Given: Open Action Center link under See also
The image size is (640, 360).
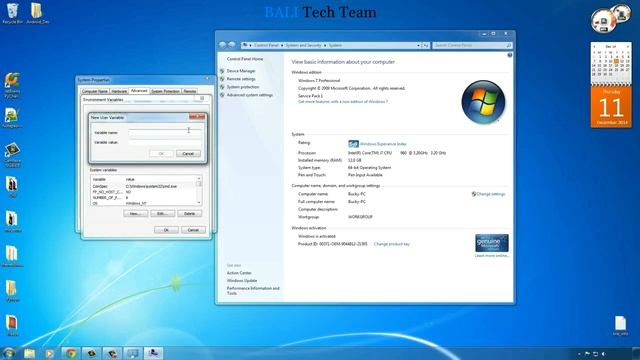Looking at the screenshot, I should 239,273.
